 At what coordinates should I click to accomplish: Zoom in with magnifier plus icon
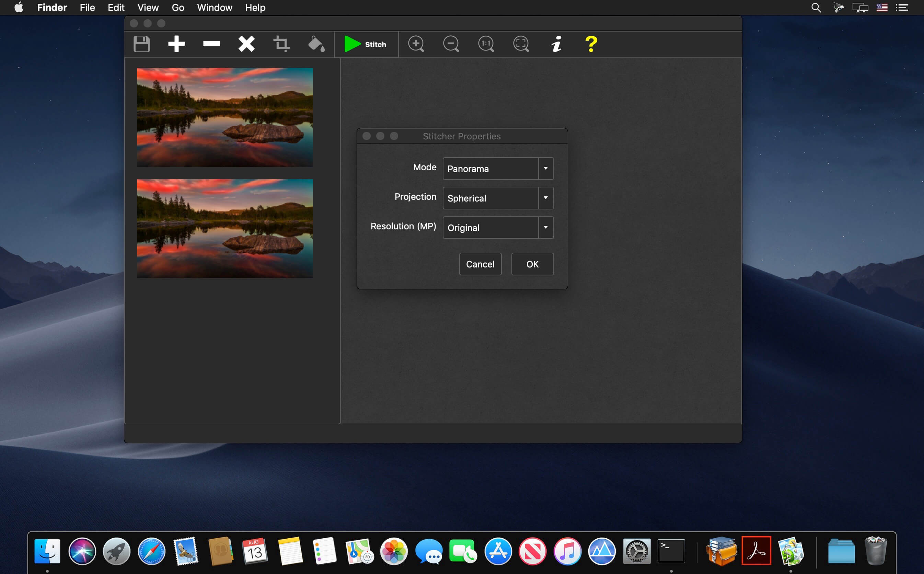[416, 44]
